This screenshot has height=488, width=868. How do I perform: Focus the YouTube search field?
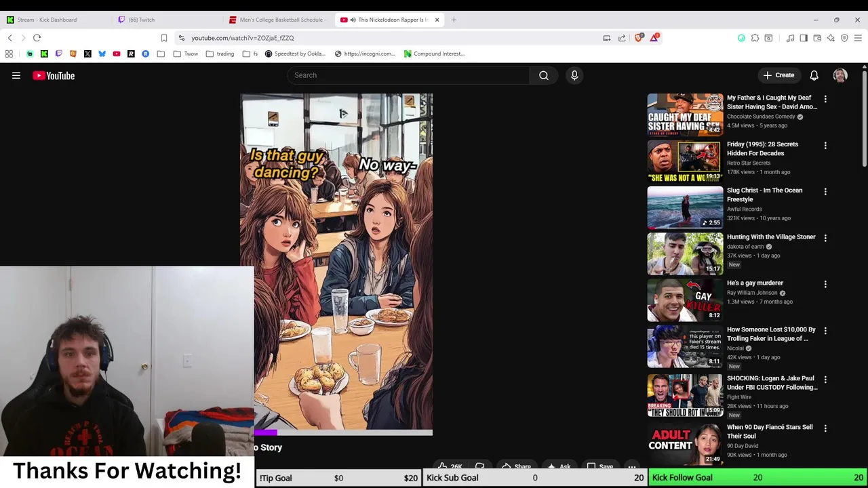click(408, 75)
